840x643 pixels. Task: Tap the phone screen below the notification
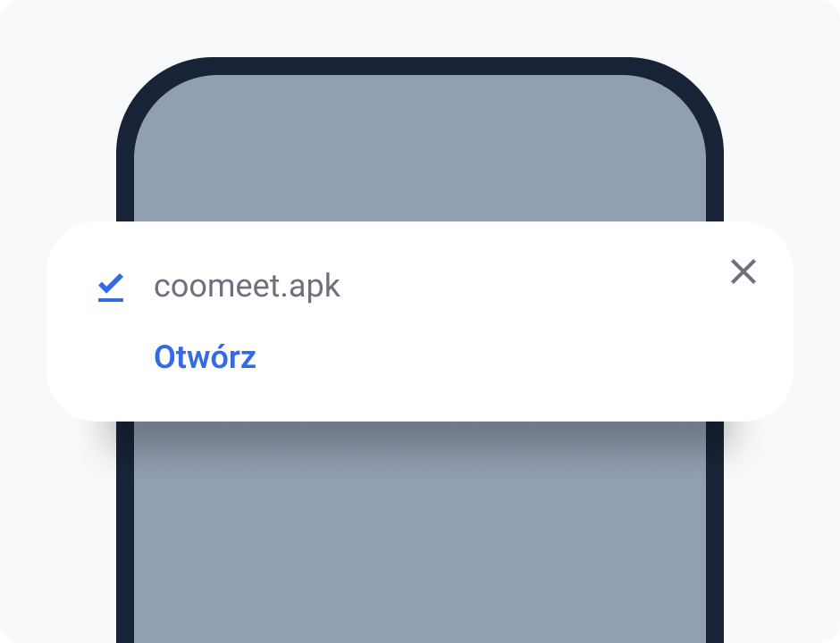[x=420, y=536]
